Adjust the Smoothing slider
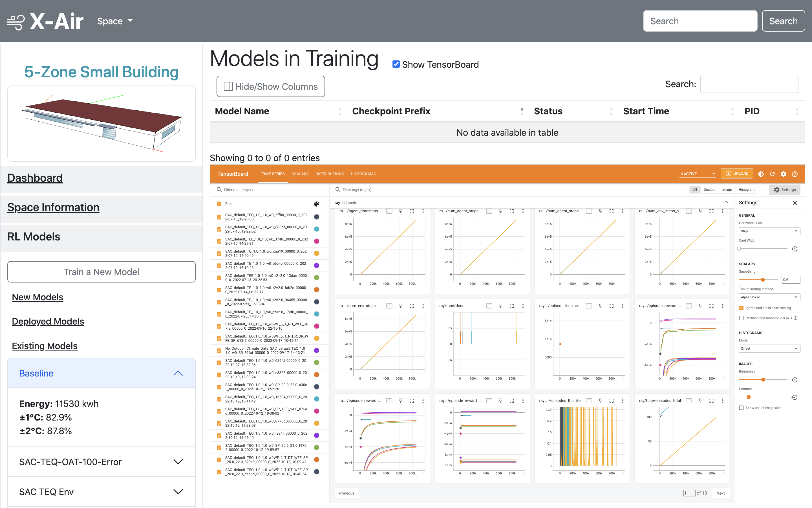 [759, 280]
